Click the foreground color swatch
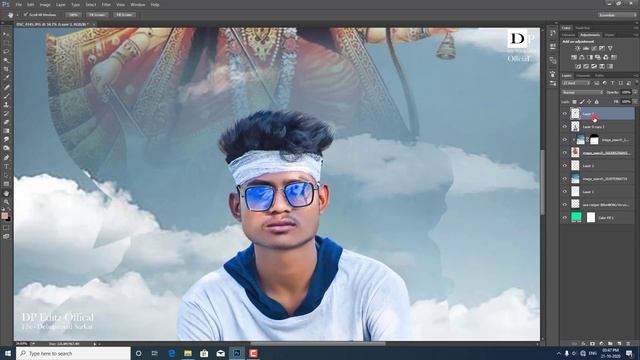The image size is (640, 360). (x=4, y=216)
